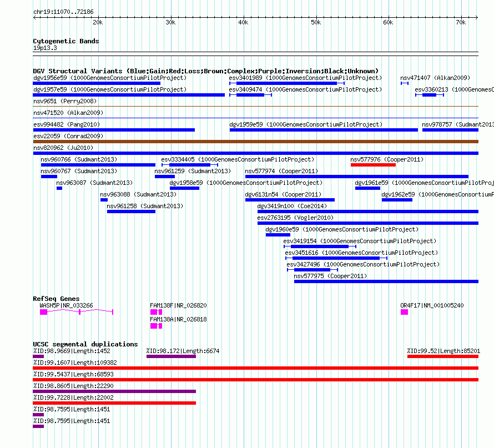
Task: Open the esv994482 (Pang2010) feature bar
Action: [x=114, y=130]
